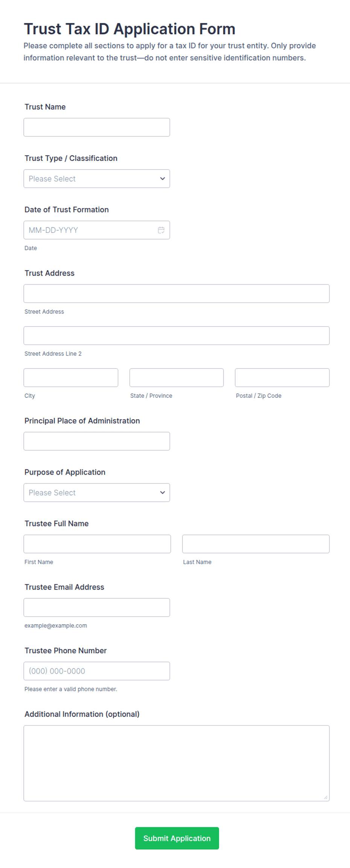Click the State / Province field
The height and width of the screenshot is (868, 350).
(x=177, y=377)
